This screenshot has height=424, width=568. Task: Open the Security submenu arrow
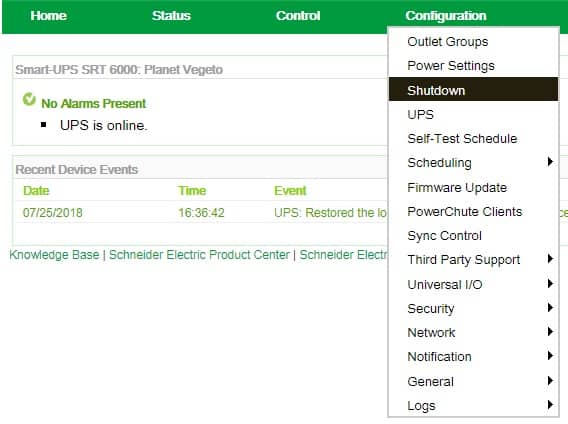pos(550,308)
